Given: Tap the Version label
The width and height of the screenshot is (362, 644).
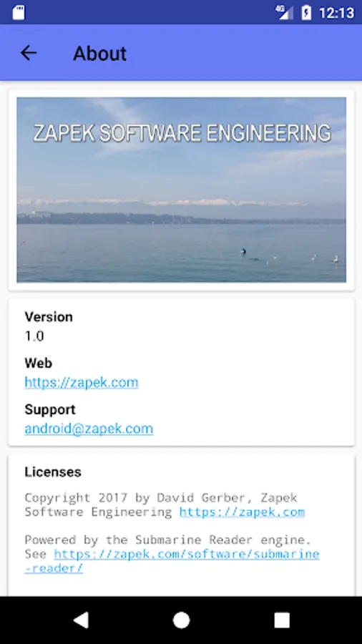Looking at the screenshot, I should coord(49,317).
